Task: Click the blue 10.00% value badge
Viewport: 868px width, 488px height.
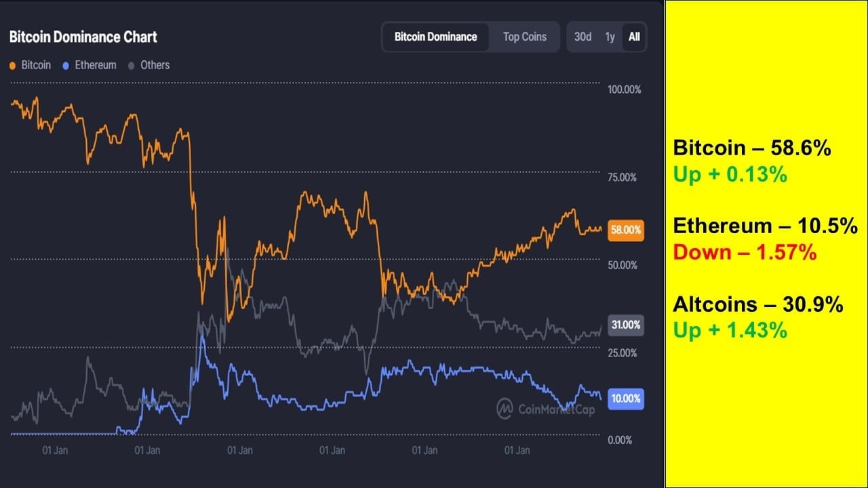Action: (x=625, y=399)
